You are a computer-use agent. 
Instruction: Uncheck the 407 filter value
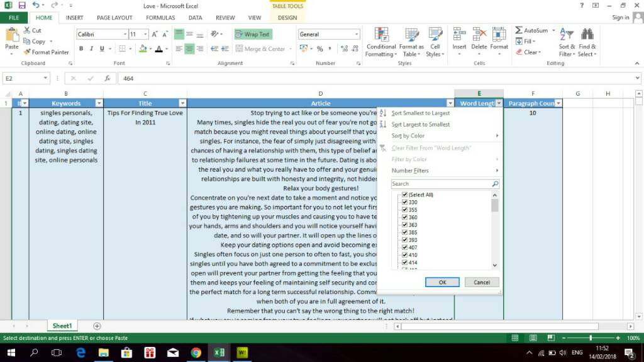[404, 247]
